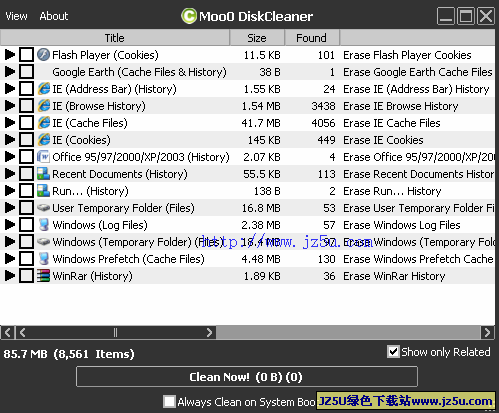This screenshot has width=499, height=413.
Task: Check the Office 95/97/2000/XP/2003 History checkbox
Action: coord(26,157)
